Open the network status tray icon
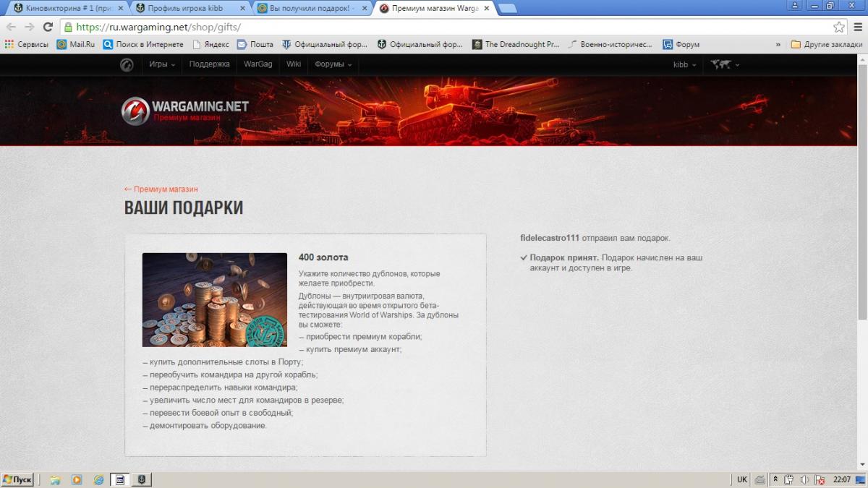 819,479
